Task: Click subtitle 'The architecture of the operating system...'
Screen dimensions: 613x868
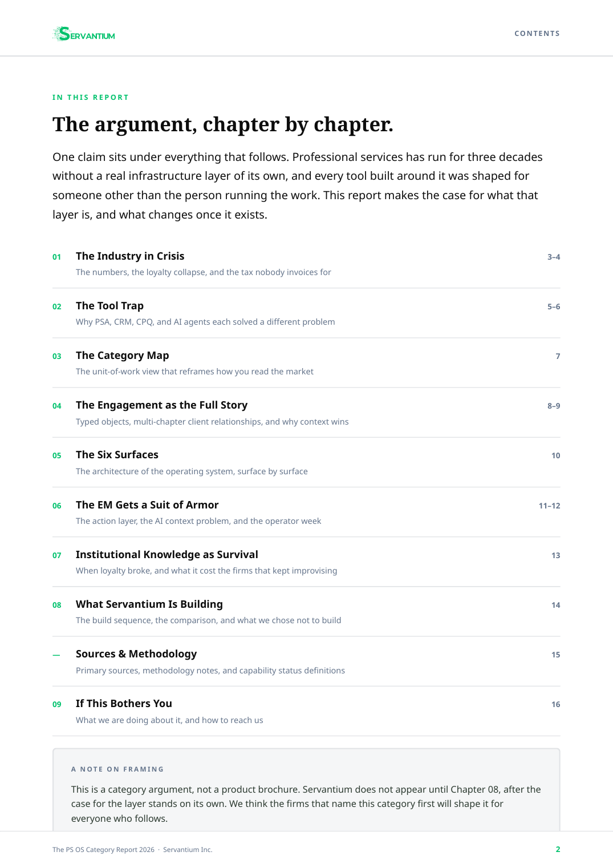Action: tap(192, 472)
